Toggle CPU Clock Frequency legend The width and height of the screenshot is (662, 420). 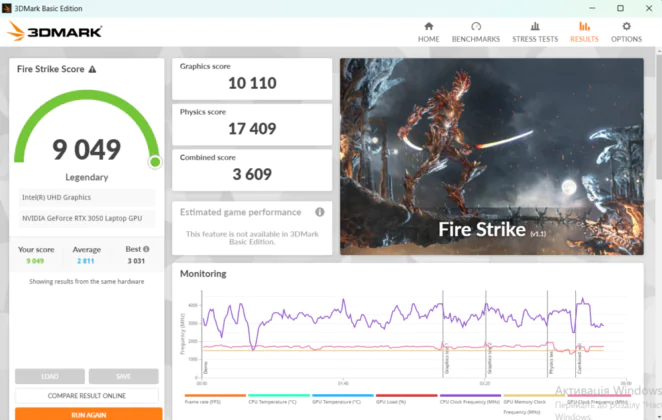[x=470, y=398]
